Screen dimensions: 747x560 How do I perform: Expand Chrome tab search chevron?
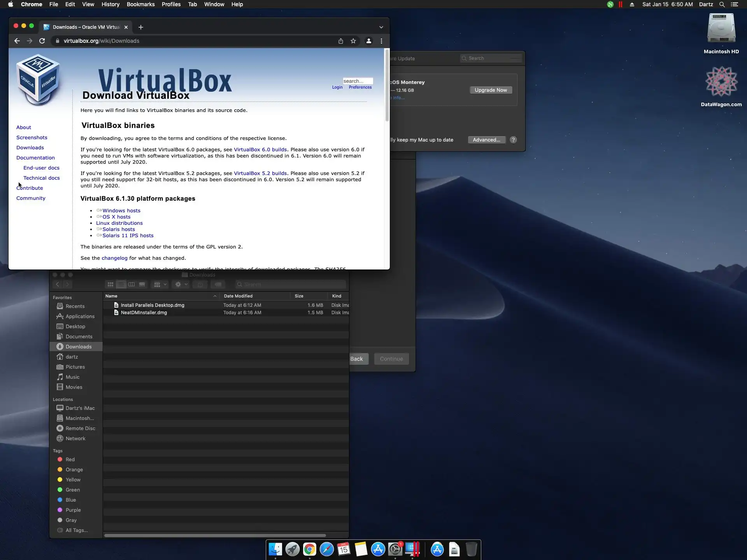(x=381, y=27)
